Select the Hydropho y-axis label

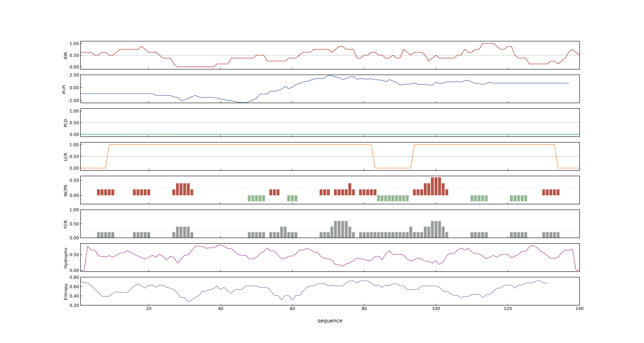tap(66, 258)
